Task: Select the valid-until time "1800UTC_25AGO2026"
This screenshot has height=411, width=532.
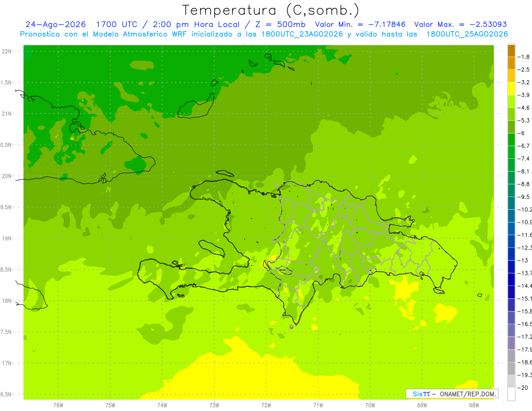Action: [467, 34]
